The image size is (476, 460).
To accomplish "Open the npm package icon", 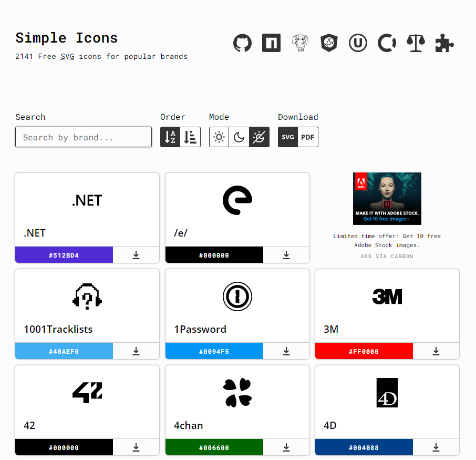I will pyautogui.click(x=271, y=43).
